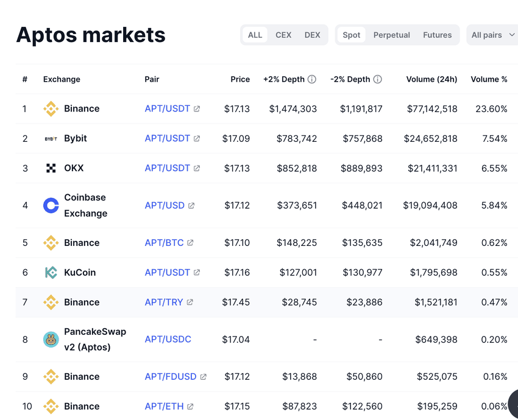Click Binance logo in APT/TRY row
Screen dimensions: 518x420
(x=51, y=302)
